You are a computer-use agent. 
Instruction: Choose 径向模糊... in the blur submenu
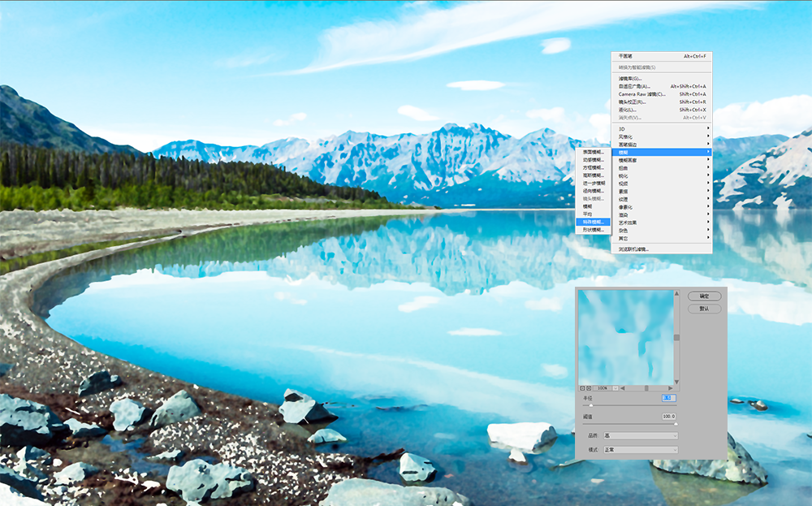click(593, 191)
